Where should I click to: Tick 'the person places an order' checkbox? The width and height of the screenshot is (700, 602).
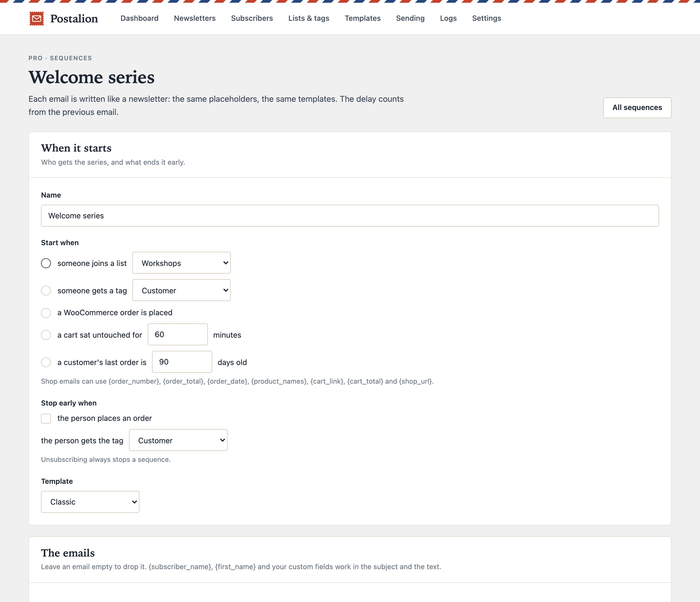coord(46,418)
